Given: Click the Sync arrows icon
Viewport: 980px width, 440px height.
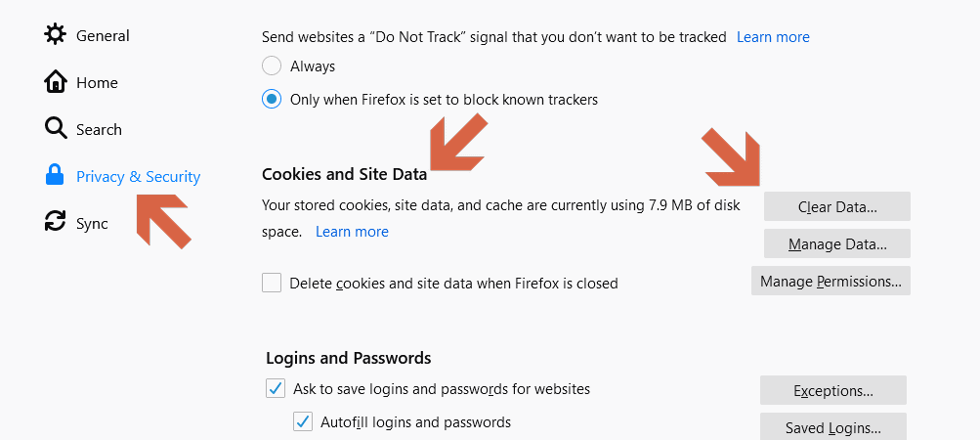Looking at the screenshot, I should point(56,223).
